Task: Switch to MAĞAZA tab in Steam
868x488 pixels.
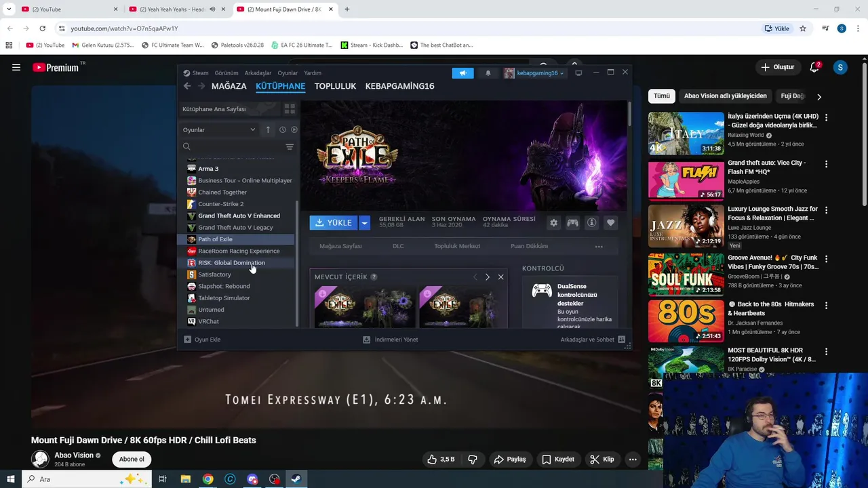Action: 229,86
